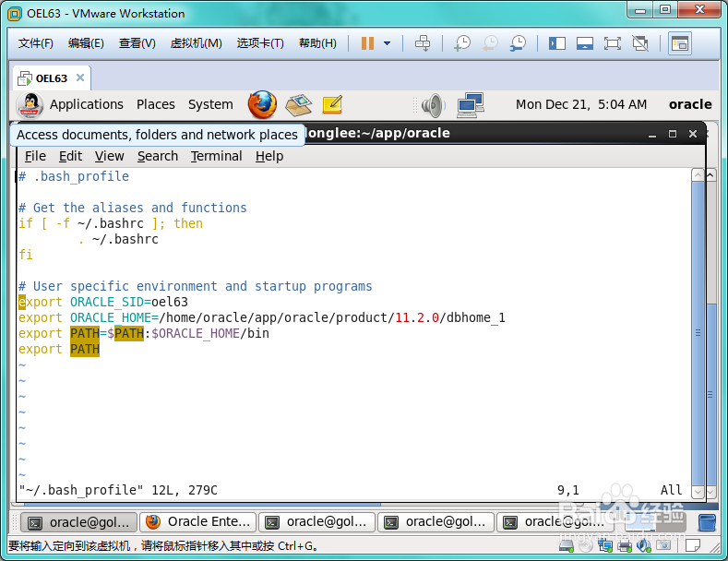Open the terminal File menu
728x561 pixels.
(35, 156)
